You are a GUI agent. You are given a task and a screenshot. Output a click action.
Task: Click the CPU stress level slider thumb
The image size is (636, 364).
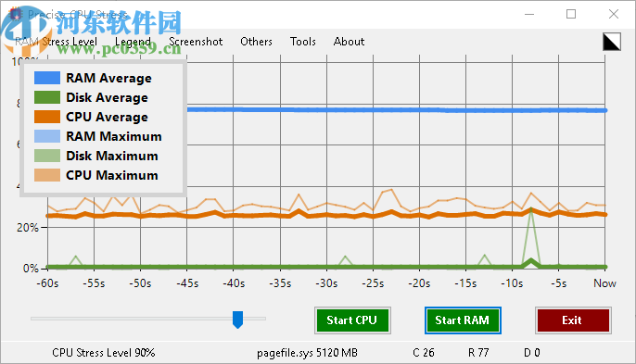click(x=237, y=320)
